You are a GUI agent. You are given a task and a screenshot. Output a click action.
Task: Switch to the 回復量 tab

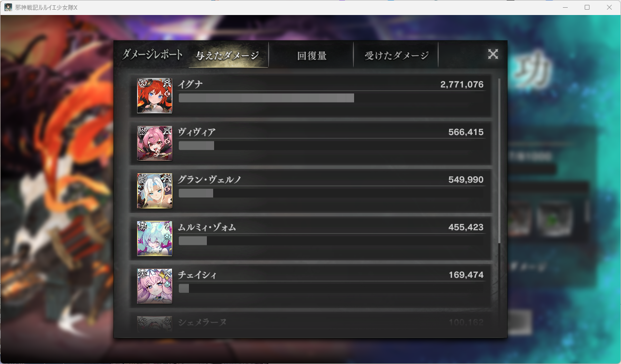pos(311,55)
